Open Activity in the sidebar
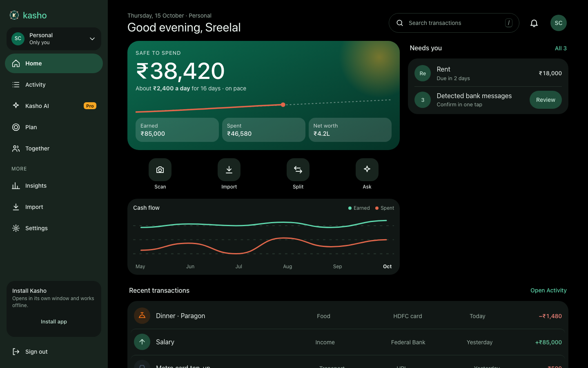The image size is (588, 368). pos(54,85)
